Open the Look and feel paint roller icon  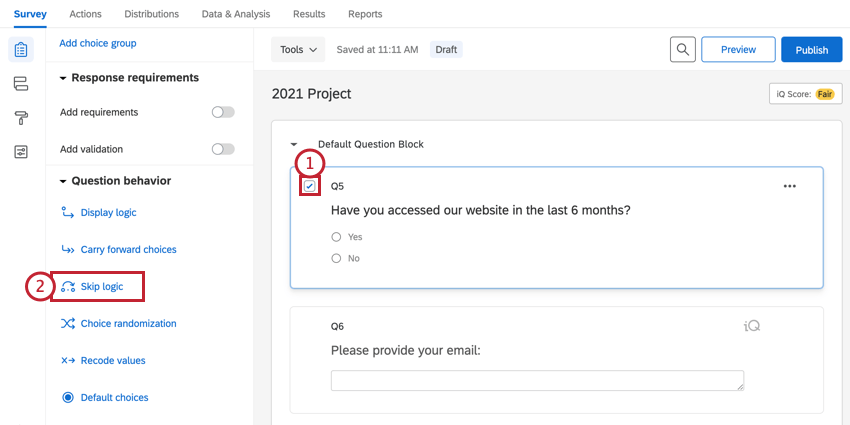[x=21, y=118]
